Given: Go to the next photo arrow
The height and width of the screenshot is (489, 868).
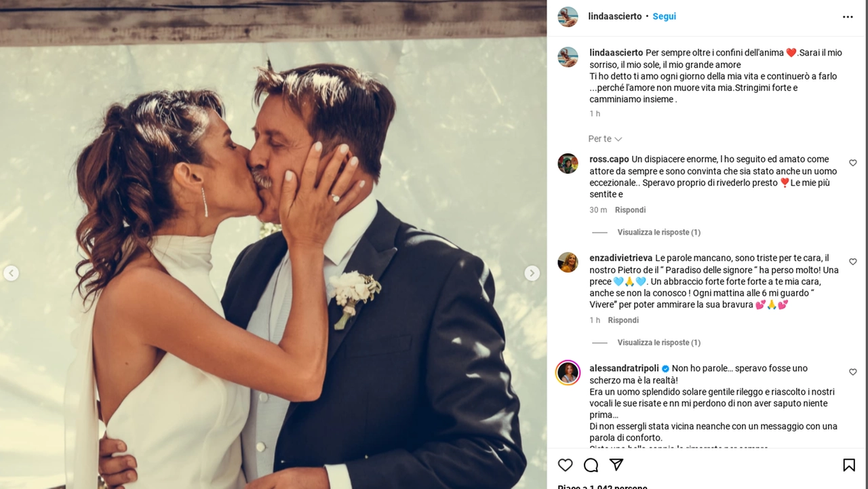Looking at the screenshot, I should tap(532, 273).
